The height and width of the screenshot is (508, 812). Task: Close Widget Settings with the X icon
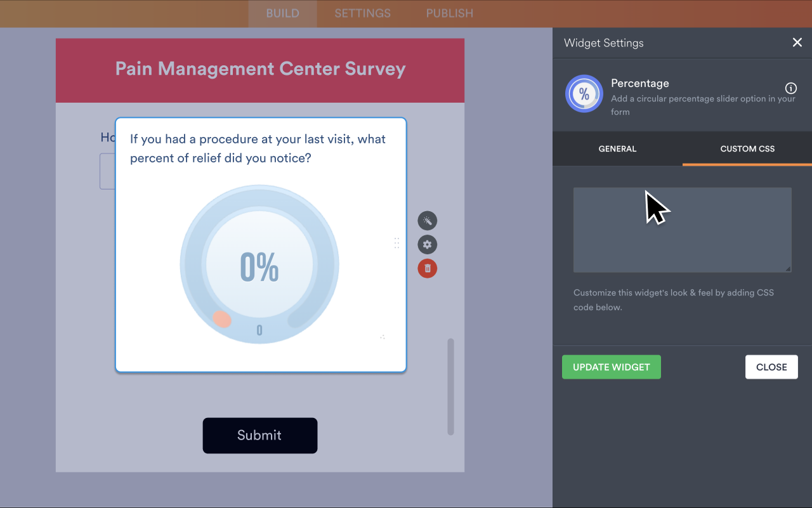tap(797, 42)
